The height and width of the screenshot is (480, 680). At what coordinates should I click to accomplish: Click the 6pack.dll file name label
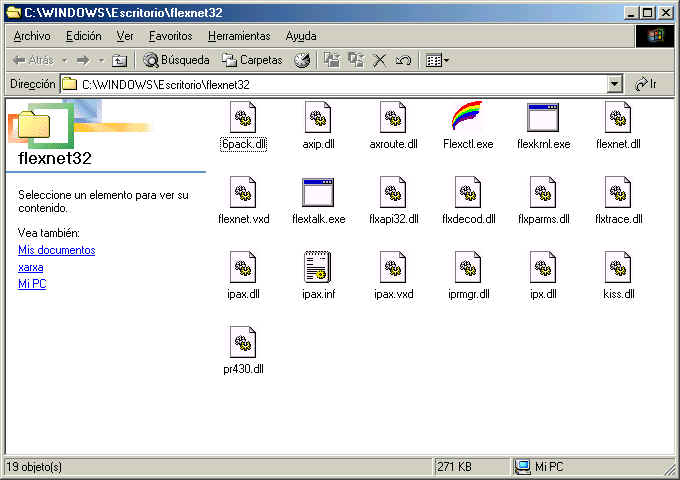243,144
